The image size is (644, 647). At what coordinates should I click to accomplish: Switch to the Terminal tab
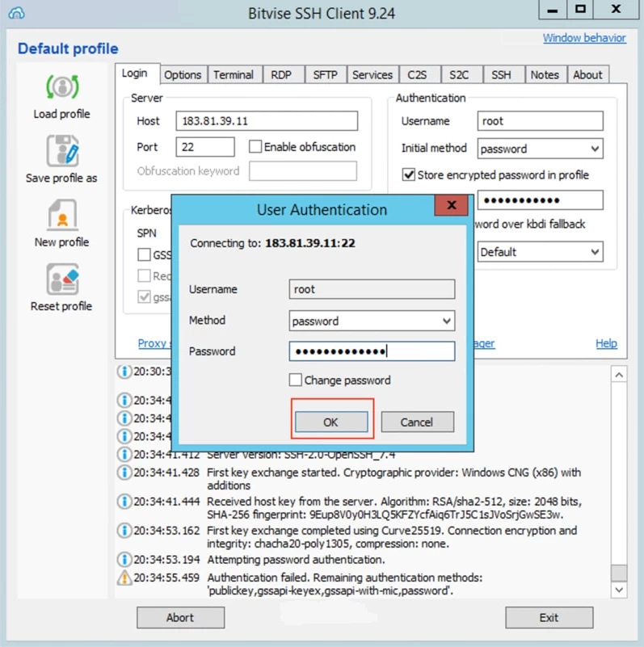point(234,74)
